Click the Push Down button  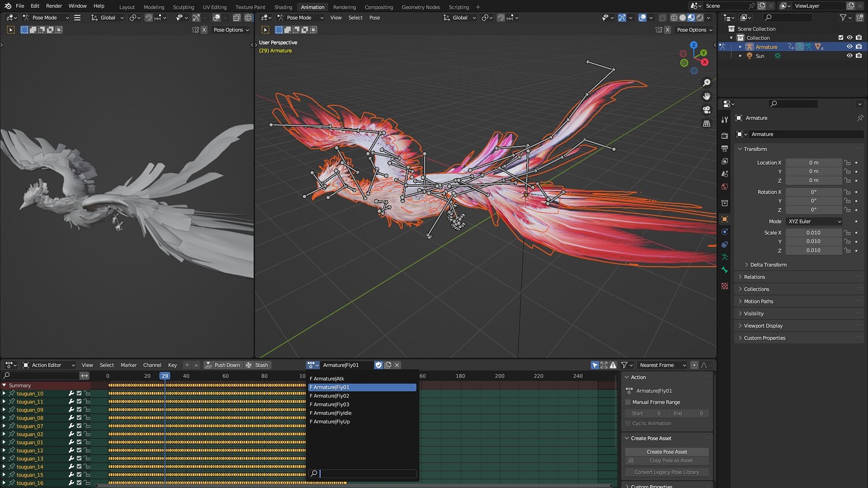(223, 365)
